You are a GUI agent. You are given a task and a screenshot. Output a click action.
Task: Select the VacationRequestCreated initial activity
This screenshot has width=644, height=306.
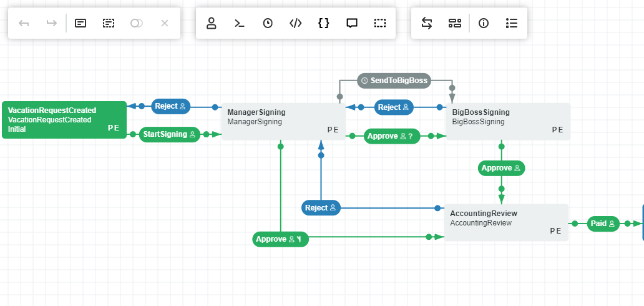coord(64,120)
